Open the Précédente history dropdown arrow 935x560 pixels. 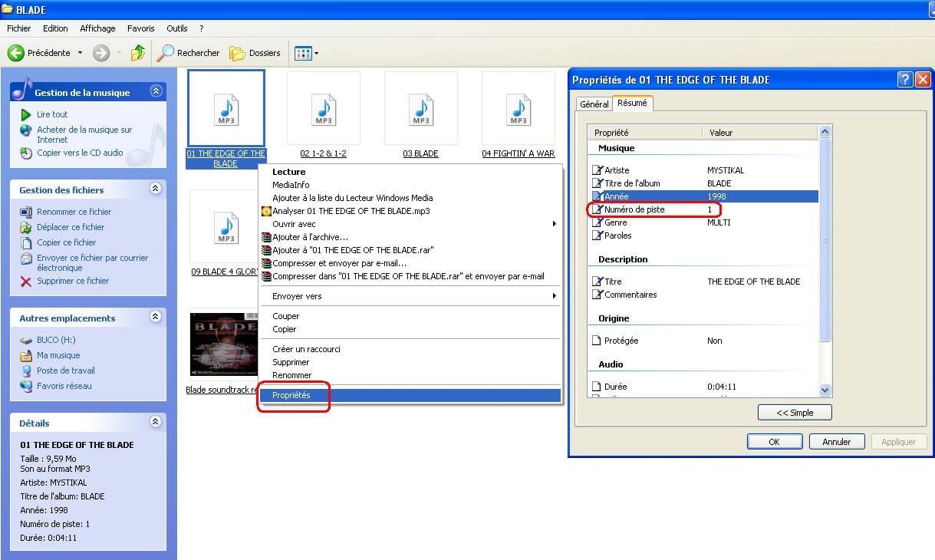click(80, 54)
